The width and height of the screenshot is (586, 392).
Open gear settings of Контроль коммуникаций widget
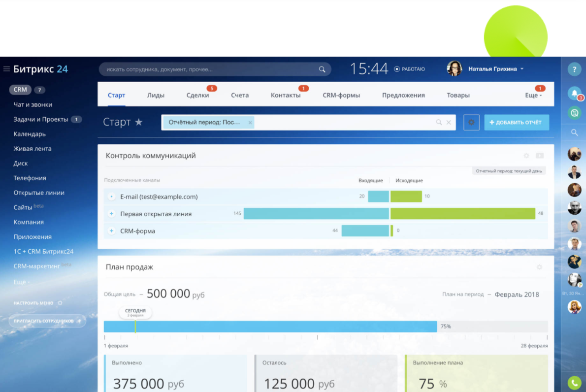(x=526, y=156)
